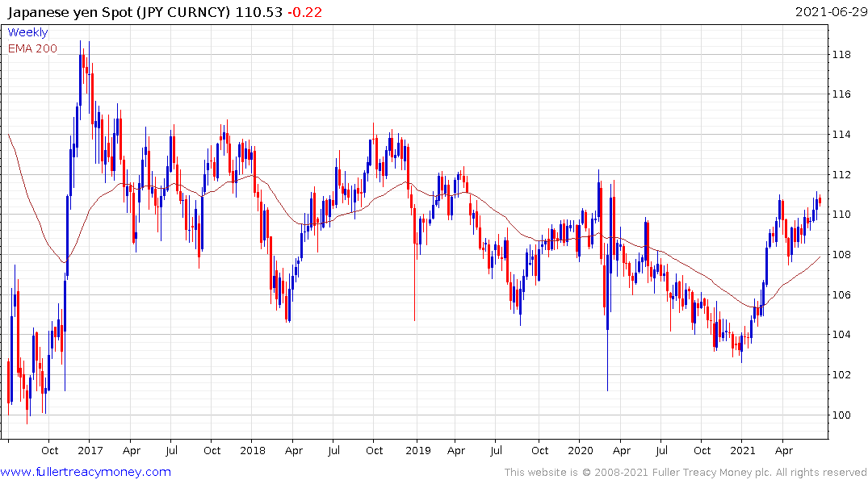Click the copyright notice 'Fuller Treacy Money plc'

(x=711, y=473)
